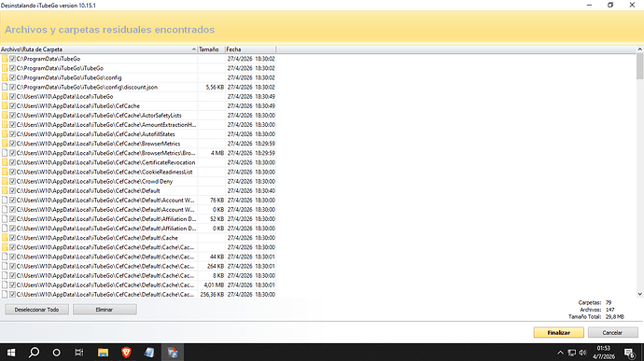
Task: Click the scroll-up arrow of the list
Action: point(640,49)
